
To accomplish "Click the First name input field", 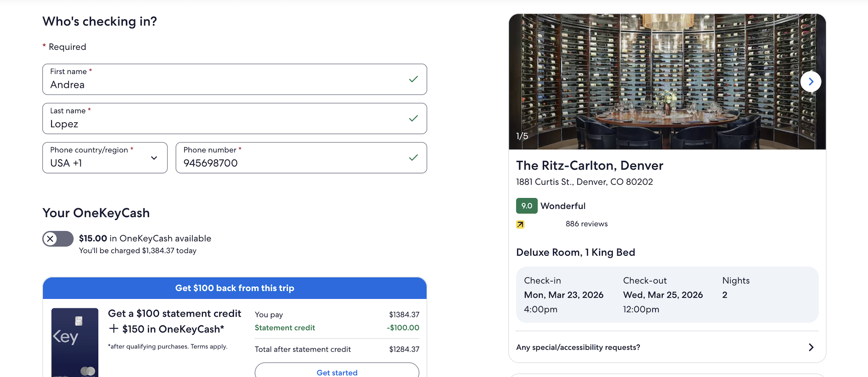I will click(235, 79).
